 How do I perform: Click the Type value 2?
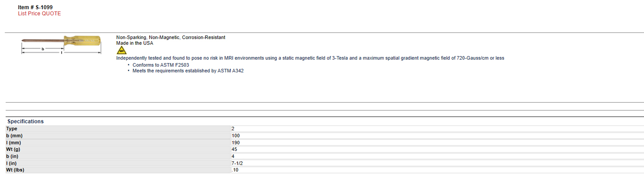tap(233, 129)
